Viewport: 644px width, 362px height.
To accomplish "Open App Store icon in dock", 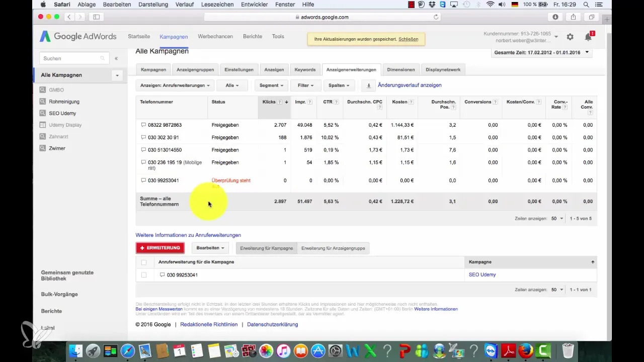I will [x=318, y=350].
